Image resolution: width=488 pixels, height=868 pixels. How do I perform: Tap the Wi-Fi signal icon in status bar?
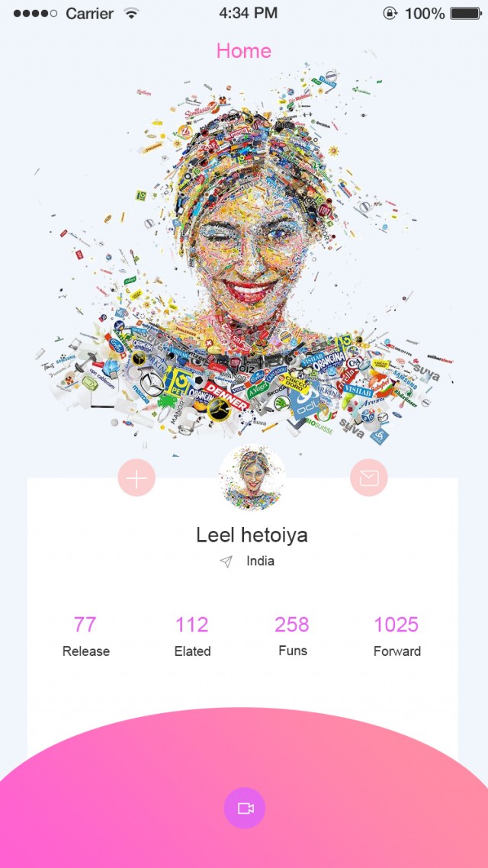click(131, 14)
